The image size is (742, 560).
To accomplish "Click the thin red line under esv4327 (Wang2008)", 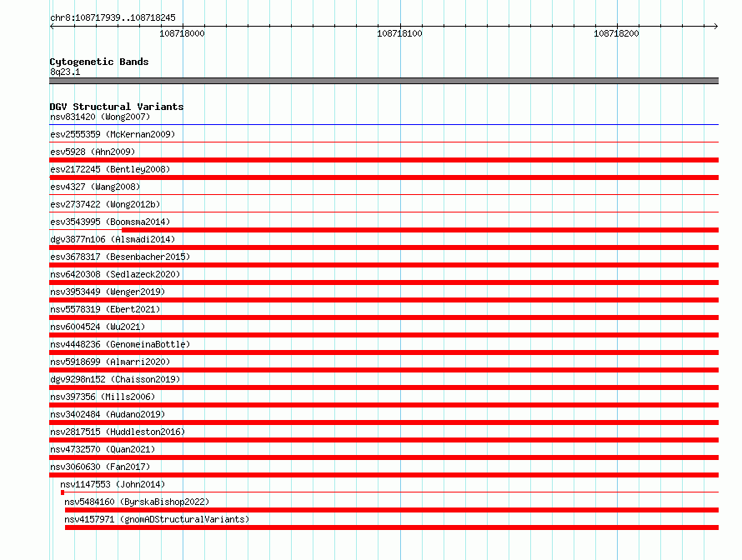I will pos(384,194).
